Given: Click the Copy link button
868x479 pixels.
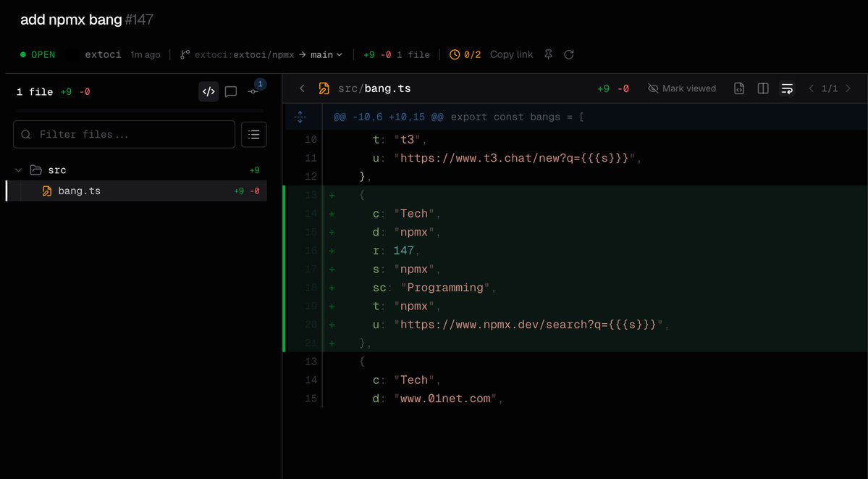Looking at the screenshot, I should point(512,54).
